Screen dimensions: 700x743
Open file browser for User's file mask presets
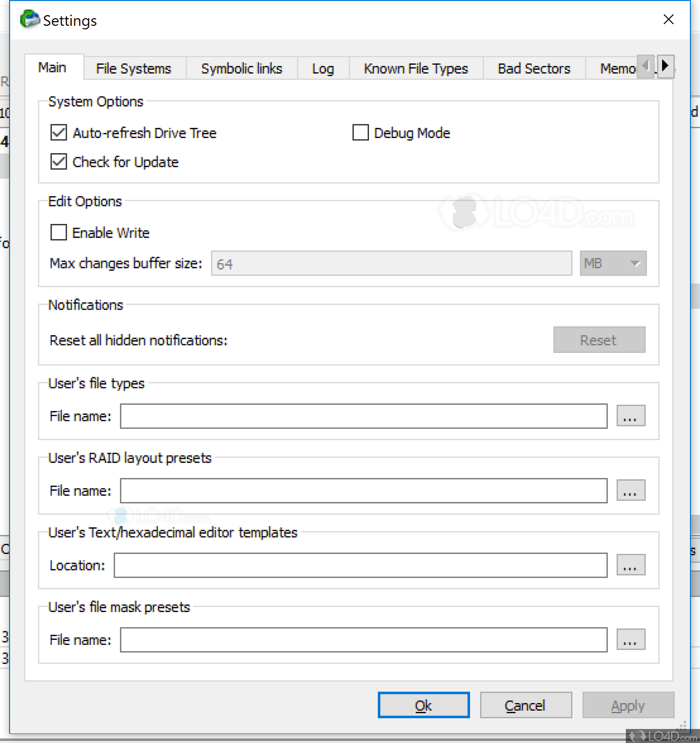click(630, 639)
